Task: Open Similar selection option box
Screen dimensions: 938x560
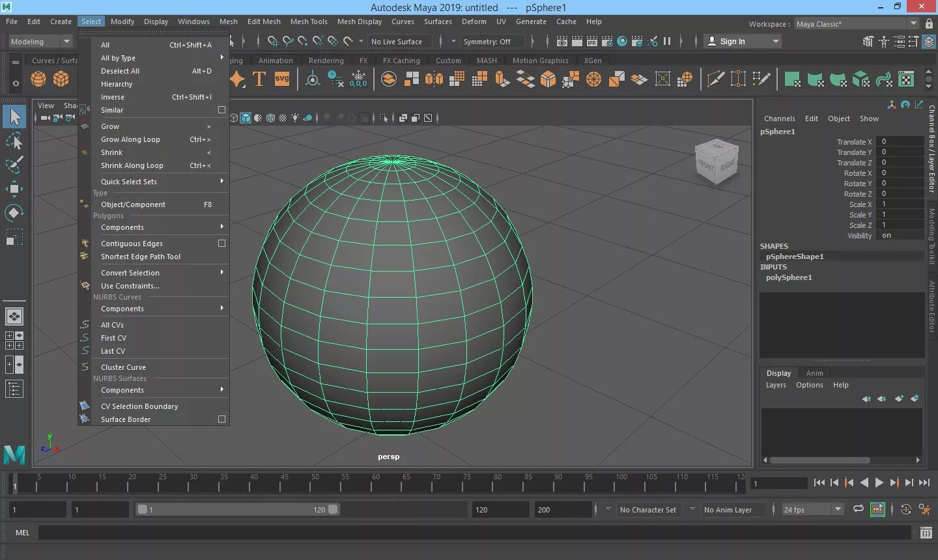Action: [221, 110]
